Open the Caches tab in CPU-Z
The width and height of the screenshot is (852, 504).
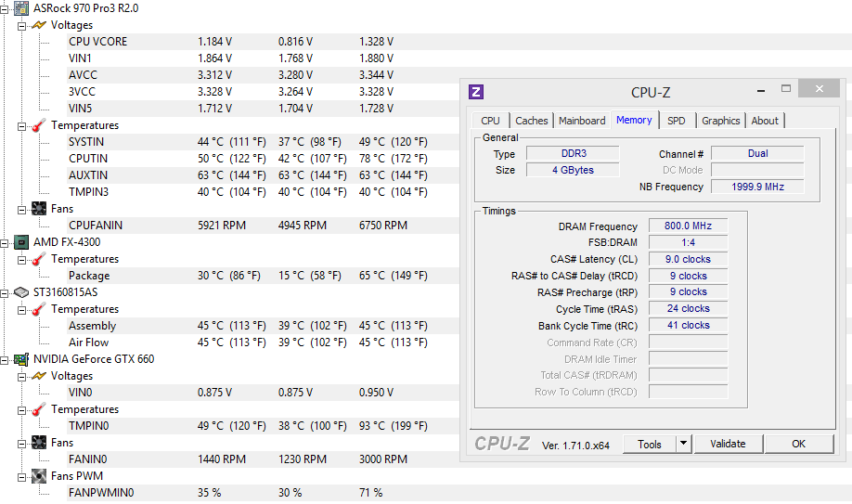(532, 121)
